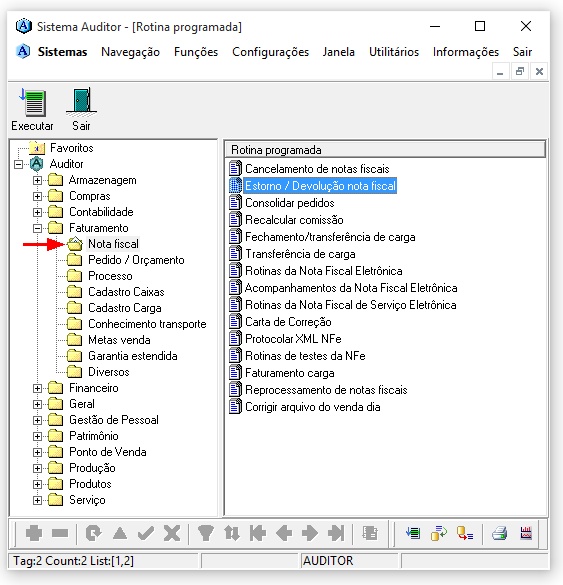Click the go to last record icon

point(336,533)
